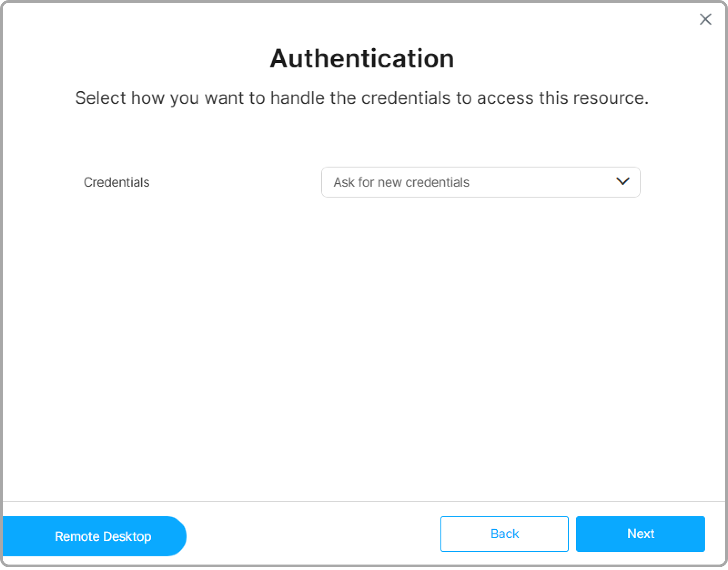
Task: Click the "Ask for new credentials" text
Action: click(401, 182)
